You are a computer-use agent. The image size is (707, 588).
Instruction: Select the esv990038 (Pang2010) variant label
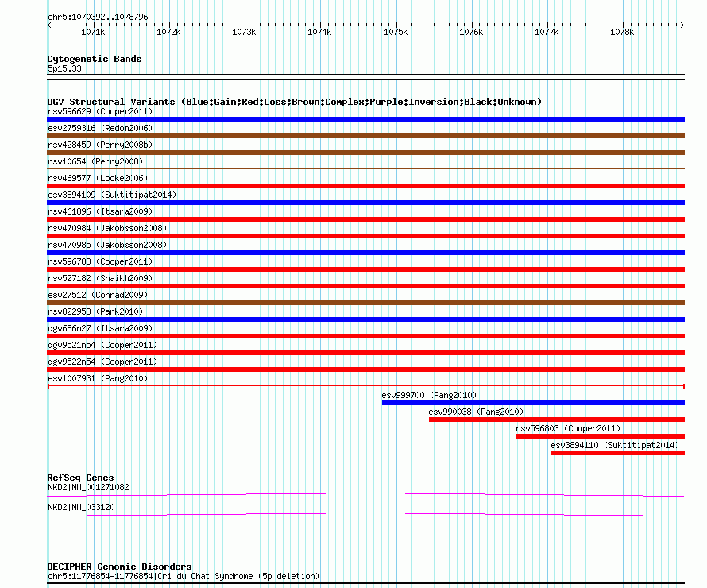click(x=476, y=412)
